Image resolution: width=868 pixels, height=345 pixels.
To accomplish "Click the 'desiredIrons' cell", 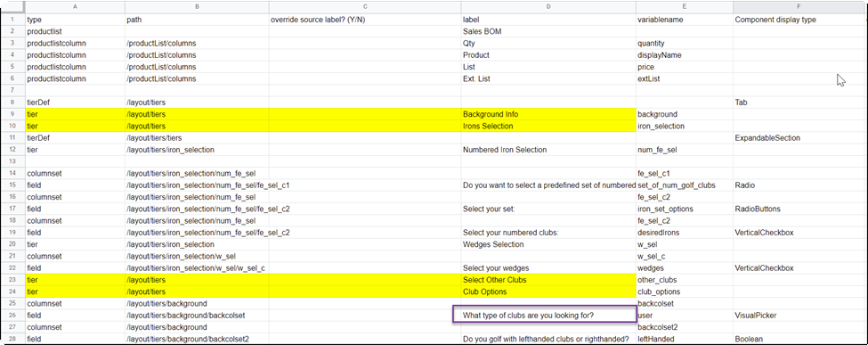I will pos(685,233).
